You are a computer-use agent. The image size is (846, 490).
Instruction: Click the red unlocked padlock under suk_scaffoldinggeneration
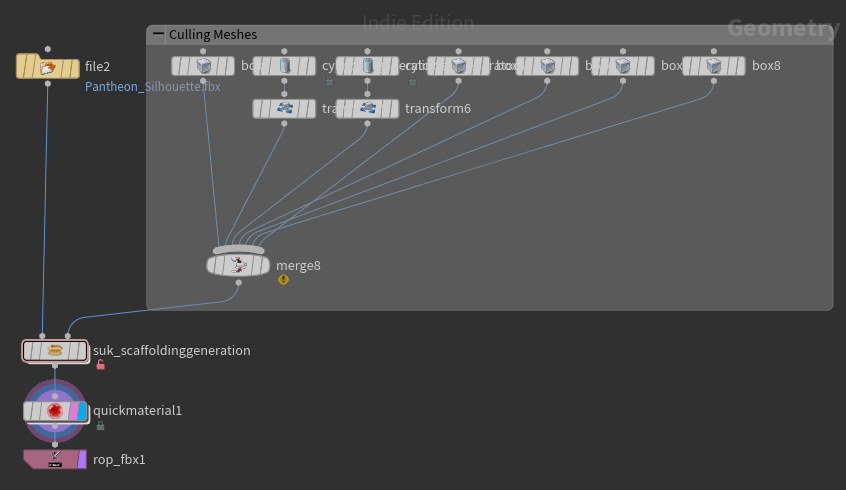coord(100,365)
